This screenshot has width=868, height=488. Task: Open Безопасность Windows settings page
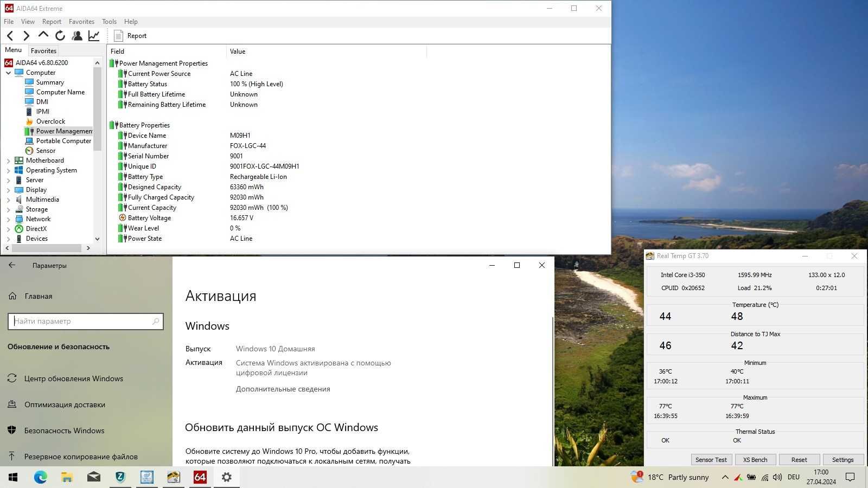coord(64,431)
